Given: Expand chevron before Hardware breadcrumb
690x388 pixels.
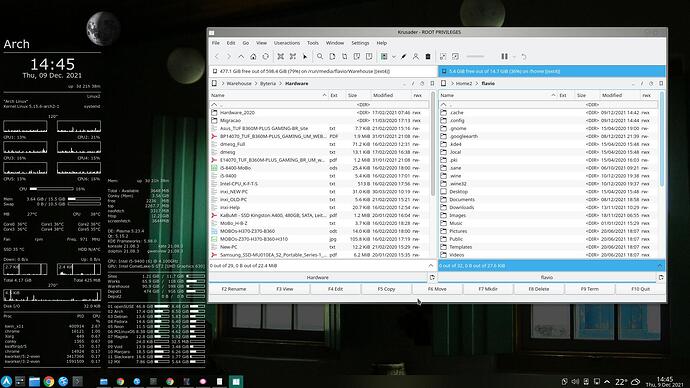Looking at the screenshot, I should tap(280, 84).
